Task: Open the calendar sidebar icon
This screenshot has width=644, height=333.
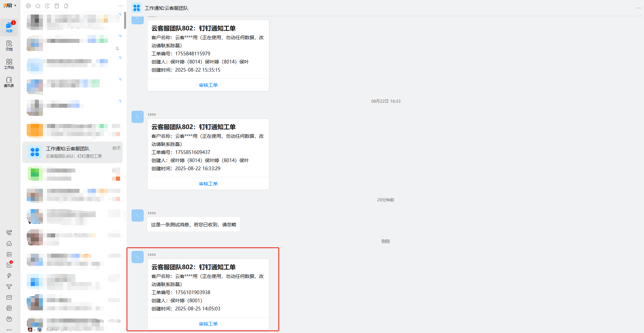Action: click(x=9, y=254)
